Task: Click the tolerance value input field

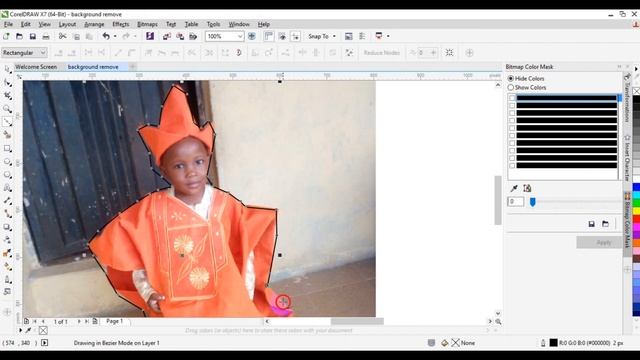Action: point(516,201)
